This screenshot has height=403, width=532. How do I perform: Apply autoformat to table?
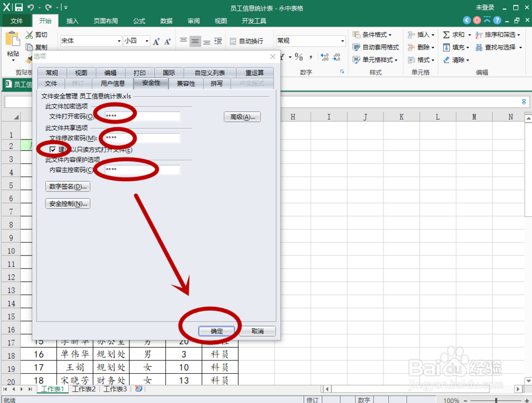[376, 46]
